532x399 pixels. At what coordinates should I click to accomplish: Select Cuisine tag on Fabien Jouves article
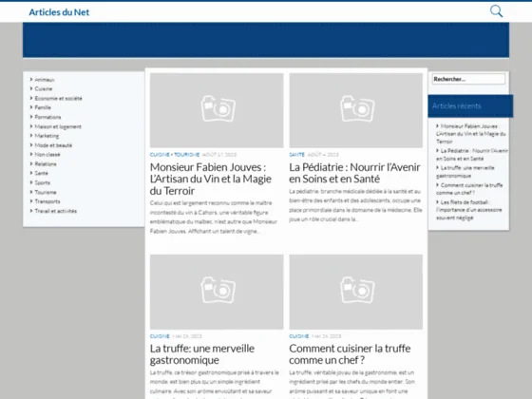click(160, 154)
